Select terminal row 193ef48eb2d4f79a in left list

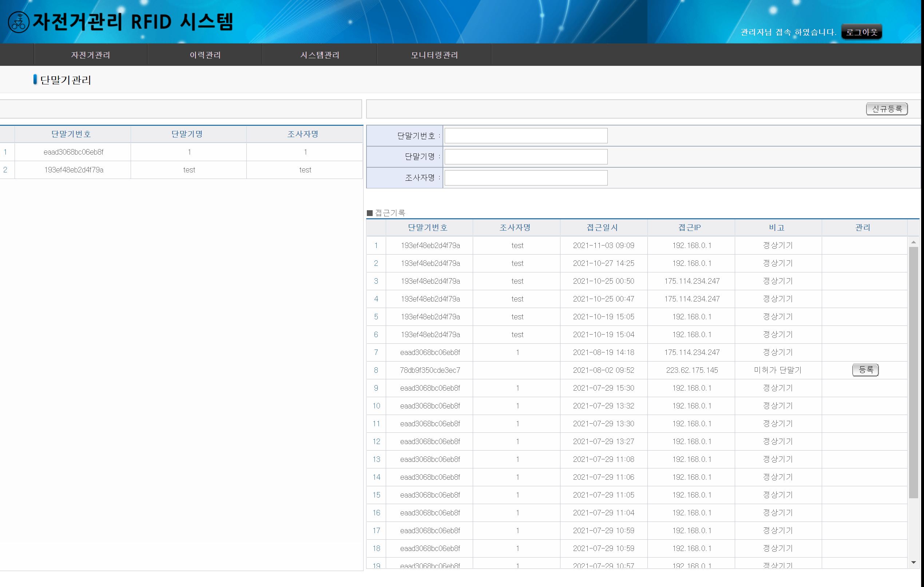point(181,170)
